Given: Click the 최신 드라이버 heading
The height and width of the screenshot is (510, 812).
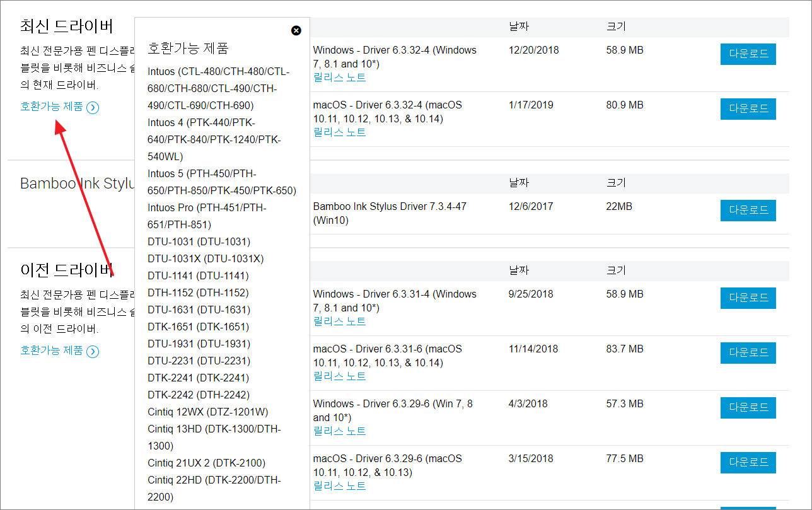Looking at the screenshot, I should coord(67,26).
